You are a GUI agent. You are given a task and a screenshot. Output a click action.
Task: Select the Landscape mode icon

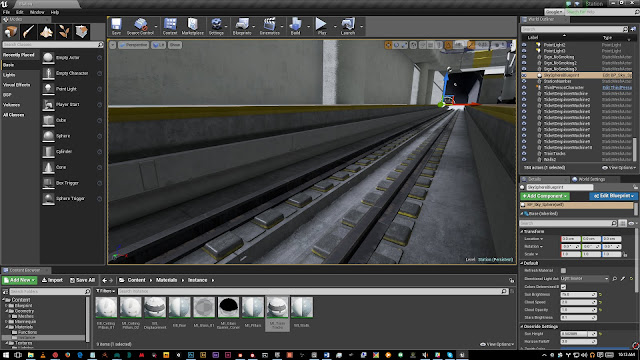tap(46, 31)
